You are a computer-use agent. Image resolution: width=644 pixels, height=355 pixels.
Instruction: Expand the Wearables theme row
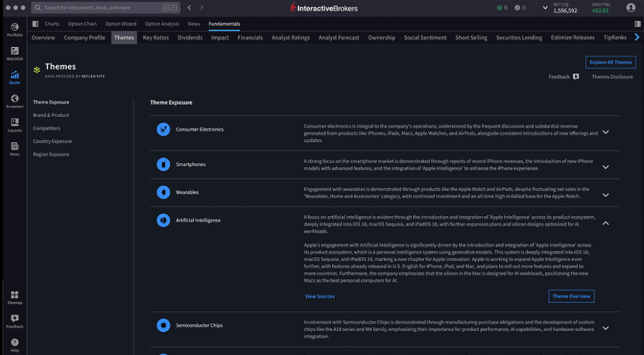pyautogui.click(x=606, y=195)
